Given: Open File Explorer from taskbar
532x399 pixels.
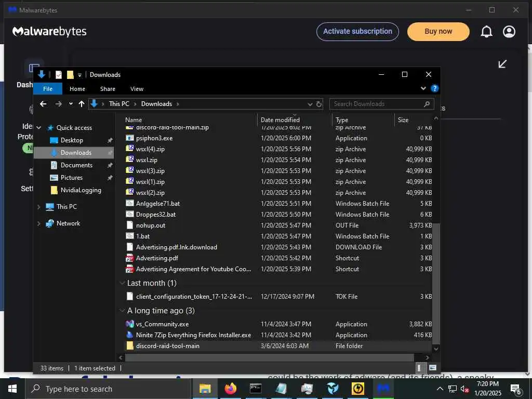Looking at the screenshot, I should click(x=205, y=389).
